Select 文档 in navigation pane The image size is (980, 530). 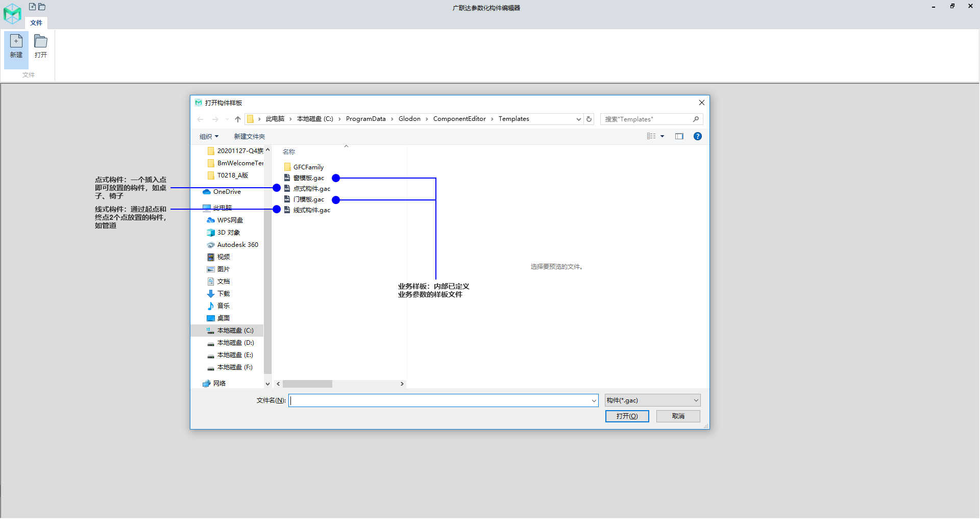coord(218,282)
